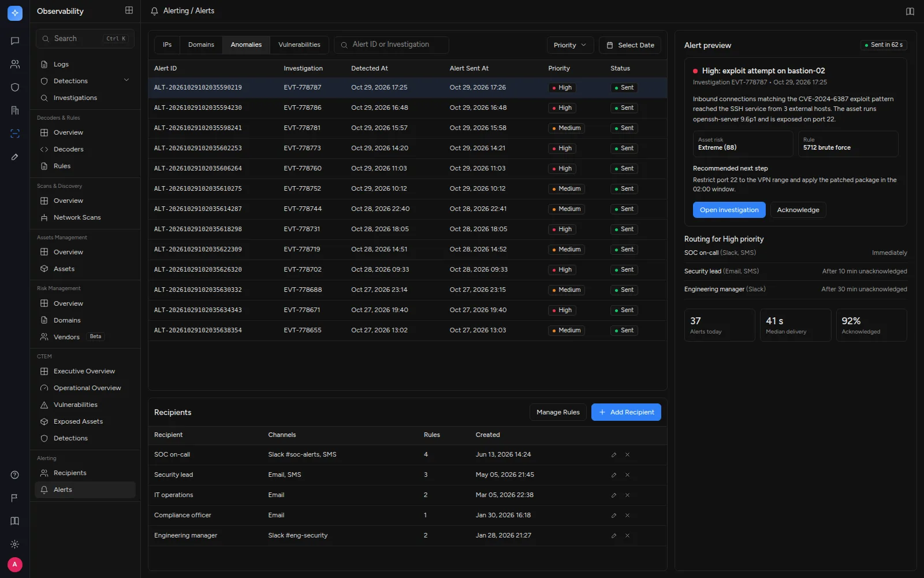This screenshot has width=924, height=578.
Task: Open the chat bubble icon in left rail
Action: (x=15, y=41)
